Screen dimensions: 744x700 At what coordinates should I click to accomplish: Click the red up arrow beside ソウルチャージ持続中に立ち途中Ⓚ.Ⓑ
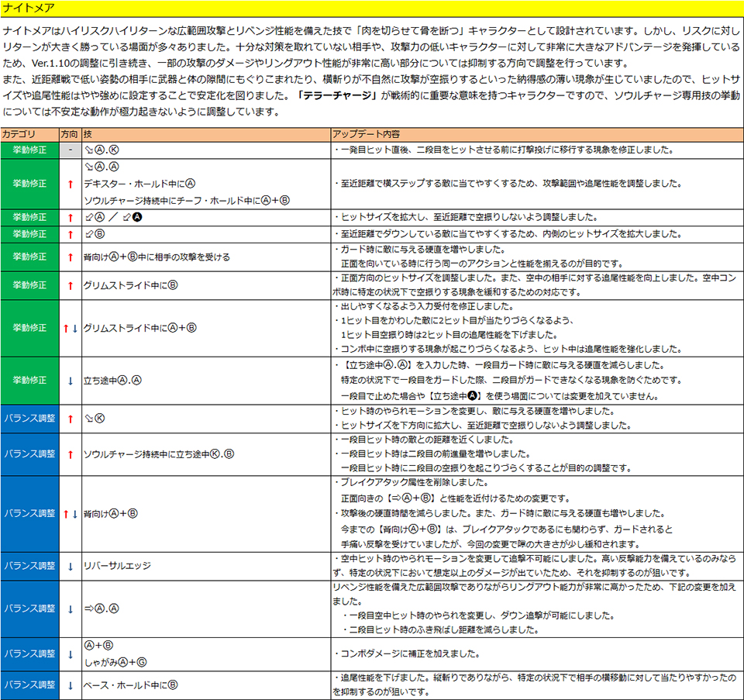click(x=70, y=453)
